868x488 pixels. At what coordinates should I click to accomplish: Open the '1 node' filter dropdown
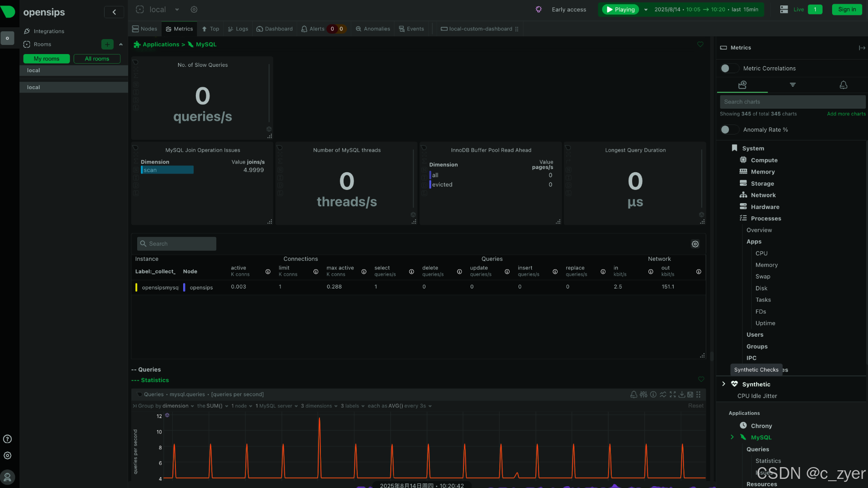[x=242, y=406]
